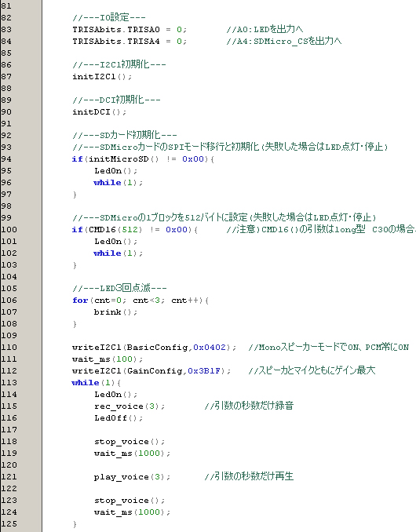Click stop_voice(); on line 123
The width and height of the screenshot is (416, 532).
[130, 501]
